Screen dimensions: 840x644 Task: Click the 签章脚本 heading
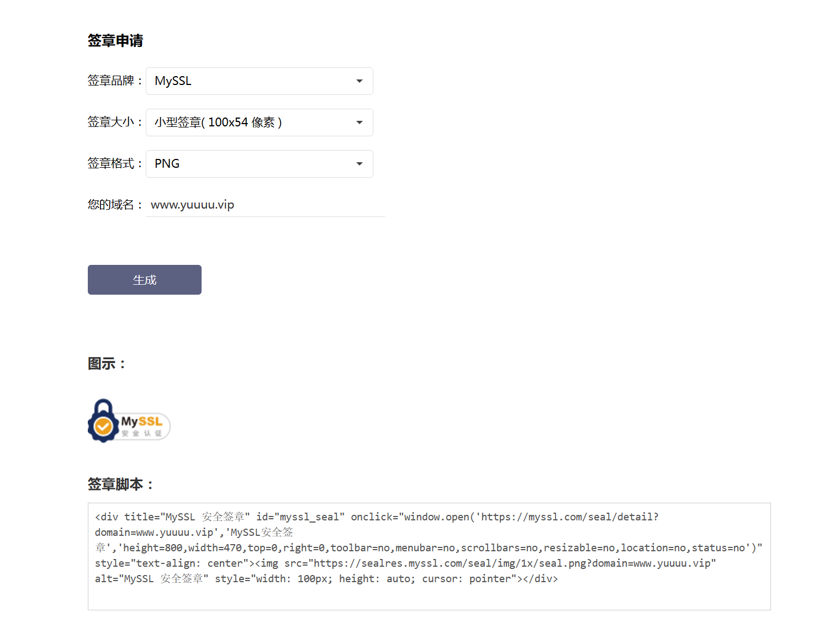tap(120, 484)
